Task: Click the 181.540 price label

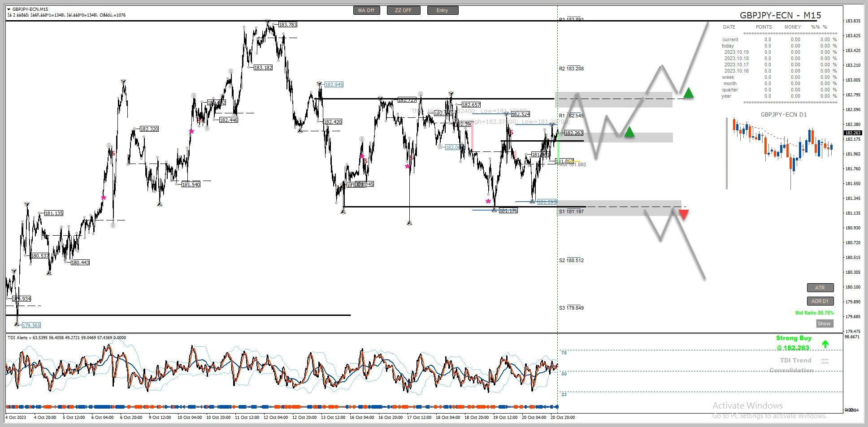Action: 191,185
